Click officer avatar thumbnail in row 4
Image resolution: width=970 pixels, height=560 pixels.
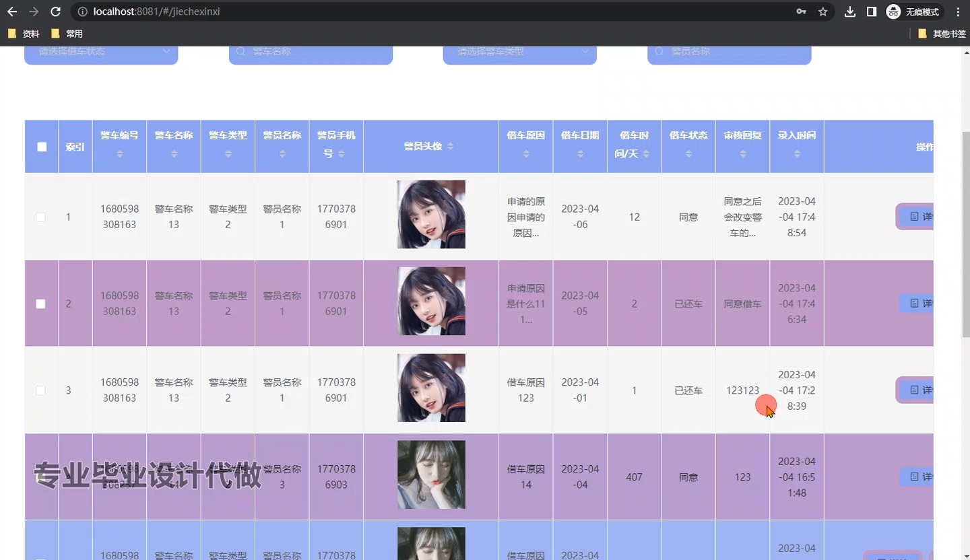[x=431, y=475]
